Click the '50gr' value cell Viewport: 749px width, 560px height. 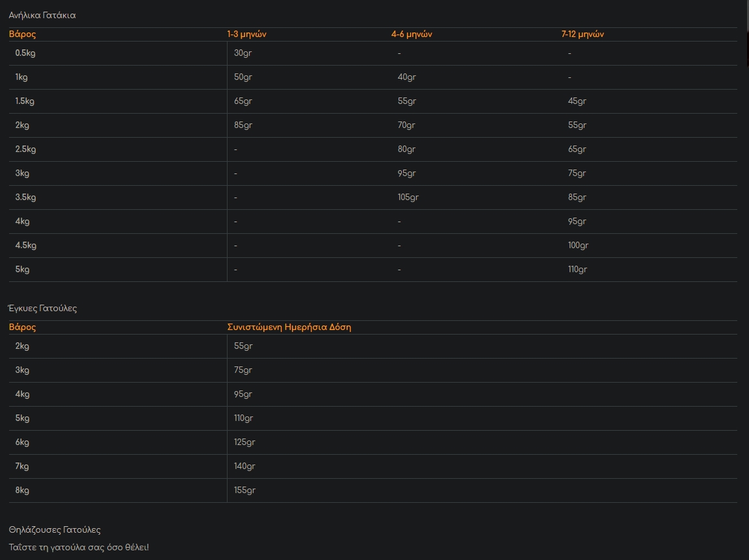pyautogui.click(x=243, y=77)
